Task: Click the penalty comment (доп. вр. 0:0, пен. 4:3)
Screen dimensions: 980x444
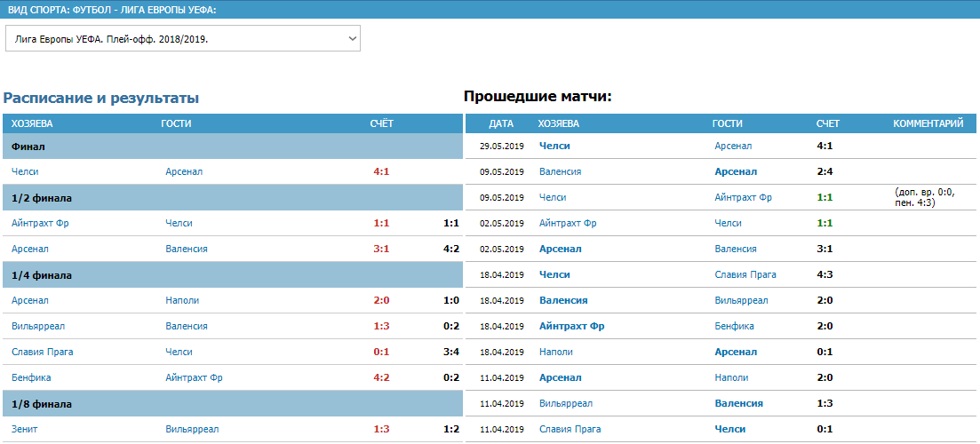Action: point(925,197)
